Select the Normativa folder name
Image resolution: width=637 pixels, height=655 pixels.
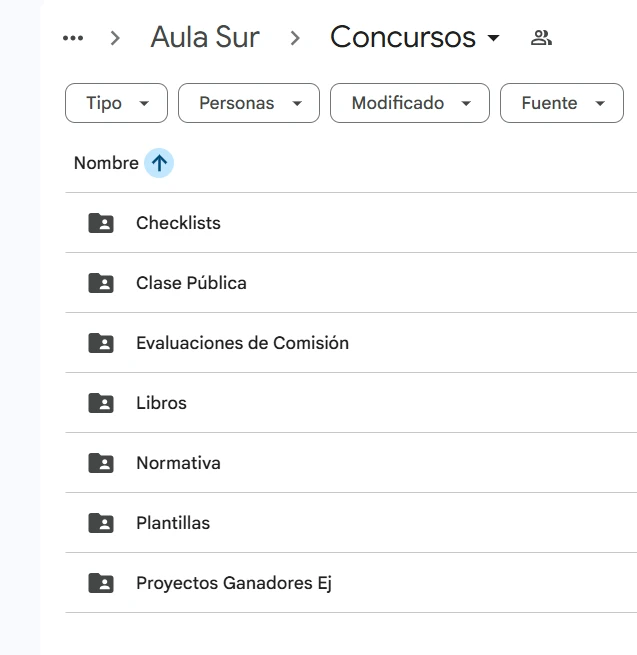pos(178,463)
